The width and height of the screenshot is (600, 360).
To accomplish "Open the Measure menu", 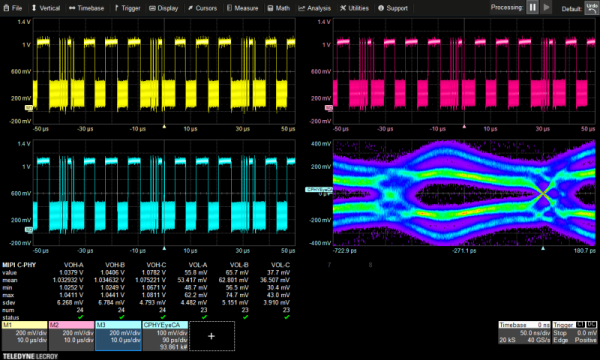I will pos(243,8).
